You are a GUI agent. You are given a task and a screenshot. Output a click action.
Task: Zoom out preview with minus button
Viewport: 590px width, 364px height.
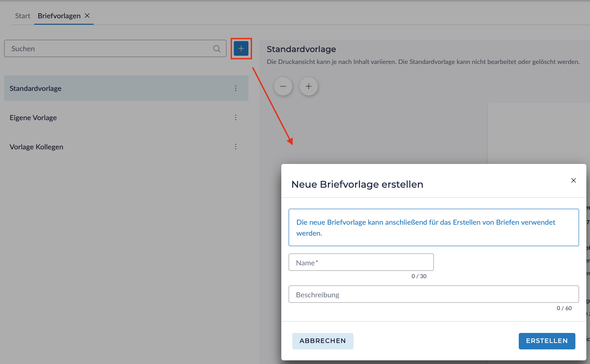(x=283, y=86)
